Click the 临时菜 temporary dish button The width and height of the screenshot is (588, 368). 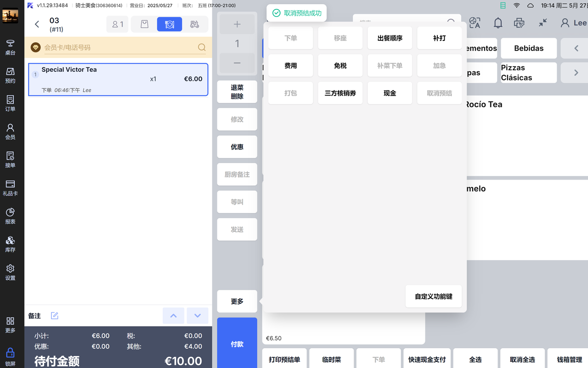click(x=332, y=359)
